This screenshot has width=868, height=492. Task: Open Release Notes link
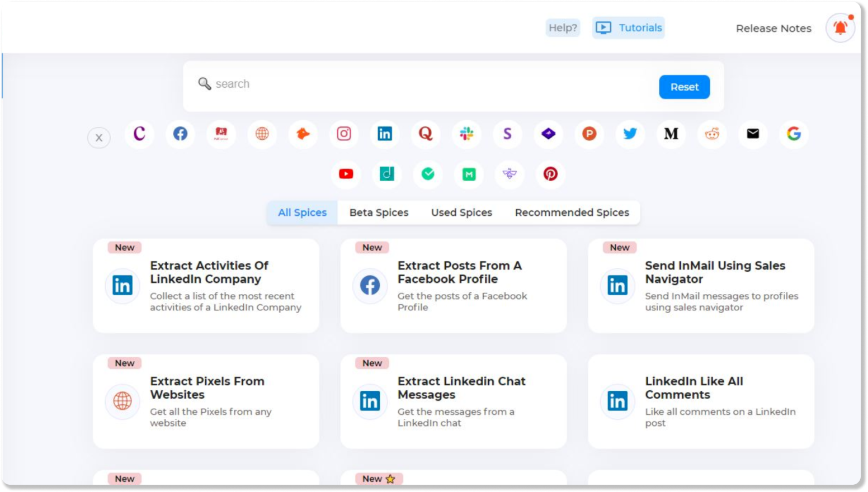click(773, 28)
